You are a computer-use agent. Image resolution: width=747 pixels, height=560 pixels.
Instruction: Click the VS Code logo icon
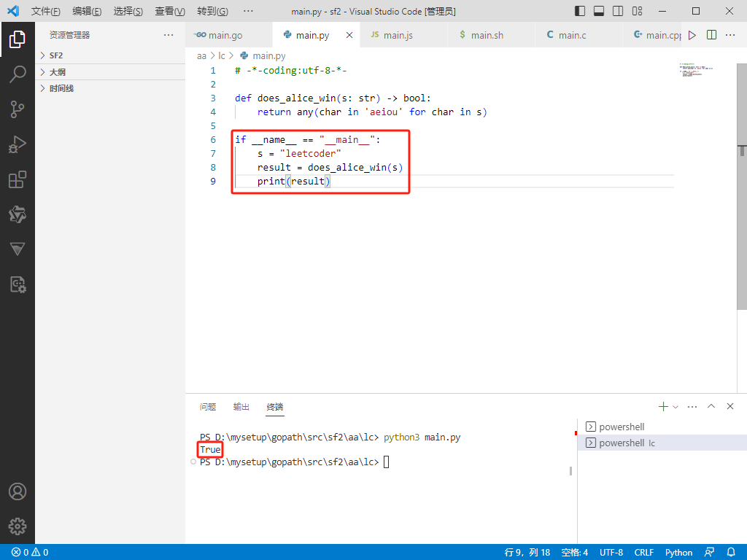(x=13, y=11)
